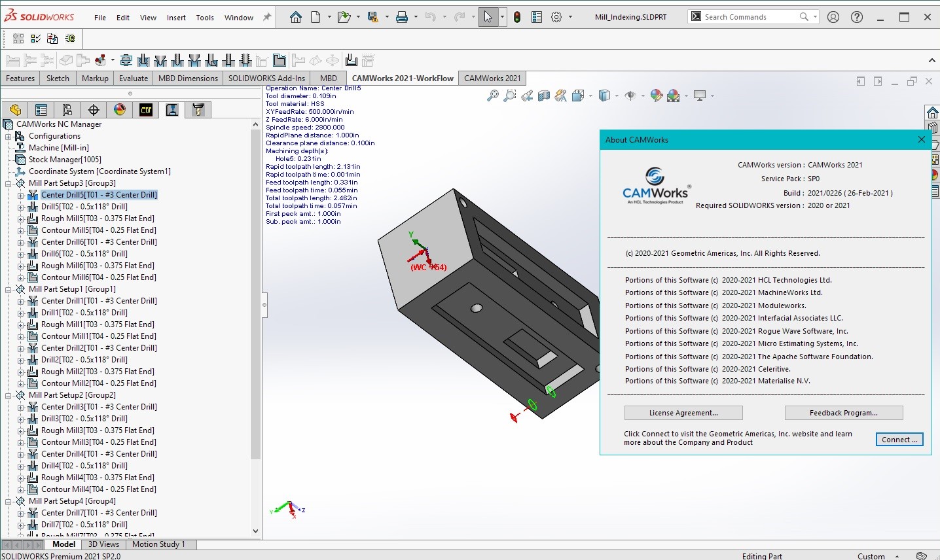Close the About CAMWorks dialog
This screenshot has height=560, width=940.
tap(922, 139)
